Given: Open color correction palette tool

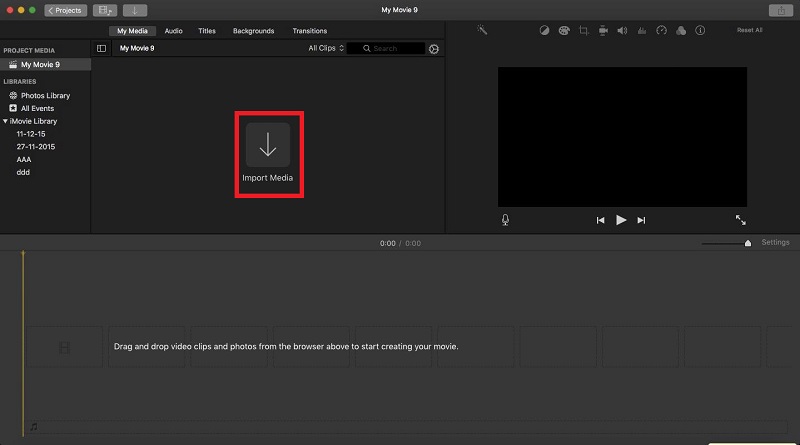Looking at the screenshot, I should coord(564,31).
